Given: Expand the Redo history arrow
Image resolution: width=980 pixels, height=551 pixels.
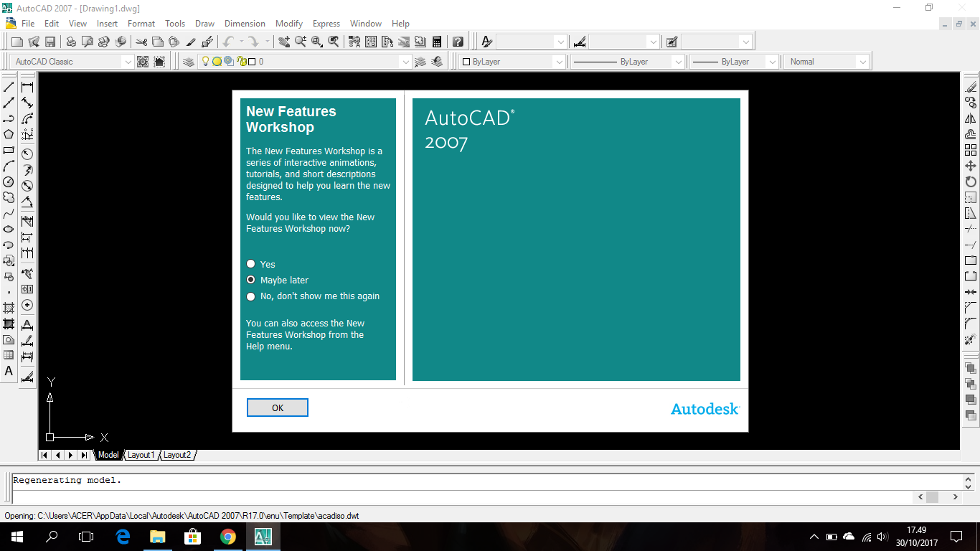Looking at the screenshot, I should coord(268,42).
